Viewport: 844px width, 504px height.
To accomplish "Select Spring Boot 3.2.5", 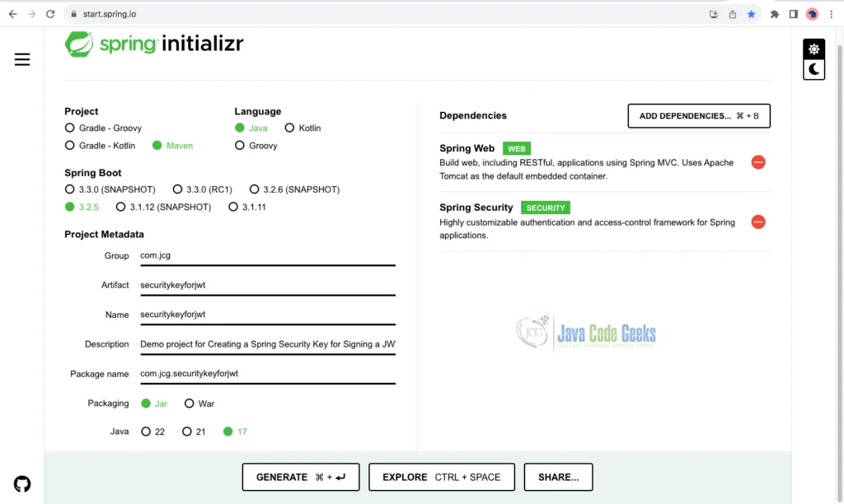I will [x=82, y=207].
